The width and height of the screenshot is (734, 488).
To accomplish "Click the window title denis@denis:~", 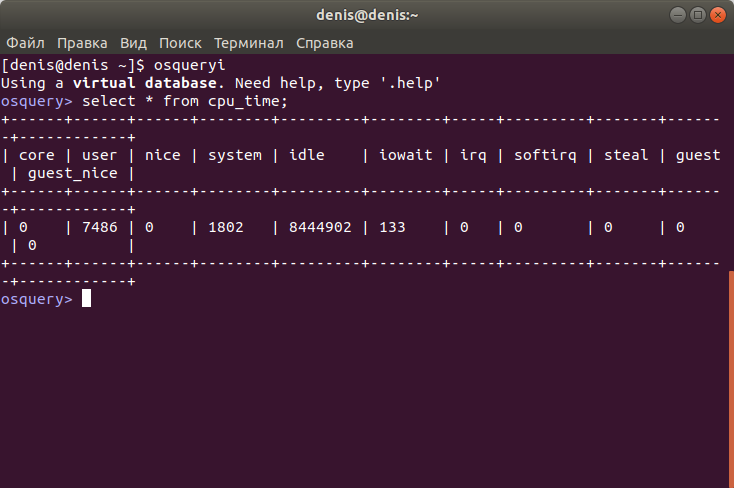I will point(367,15).
